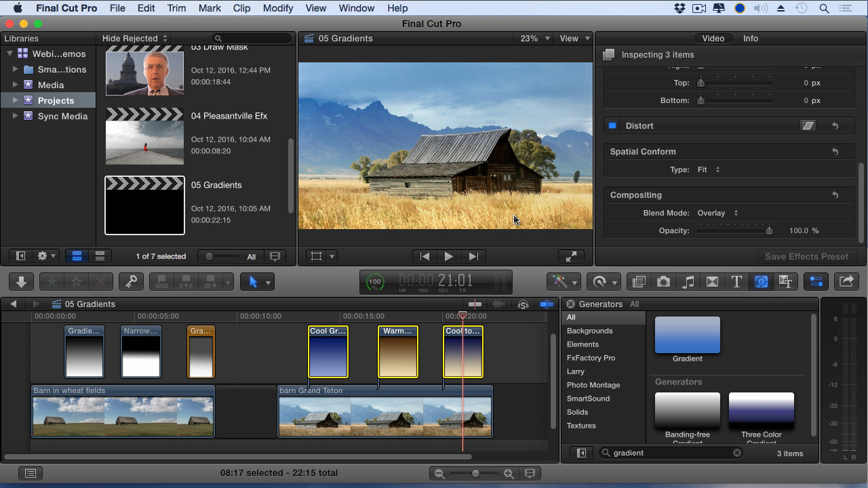Open clip appearance options in timeline
Image resolution: width=868 pixels, height=488 pixels.
coord(530,473)
